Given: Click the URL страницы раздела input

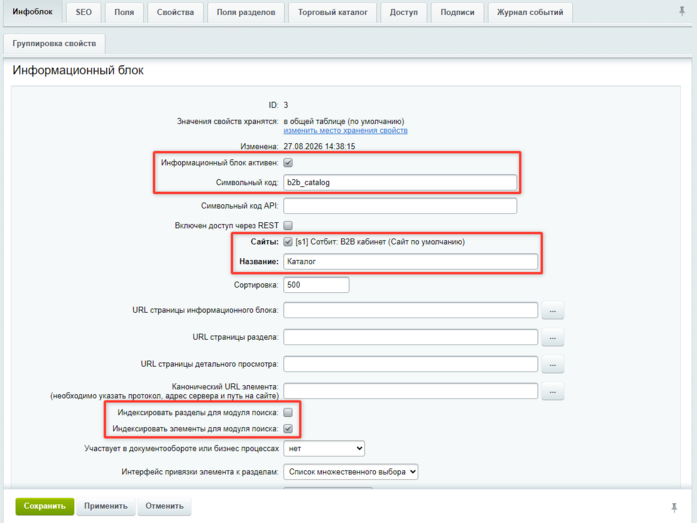Looking at the screenshot, I should point(410,337).
